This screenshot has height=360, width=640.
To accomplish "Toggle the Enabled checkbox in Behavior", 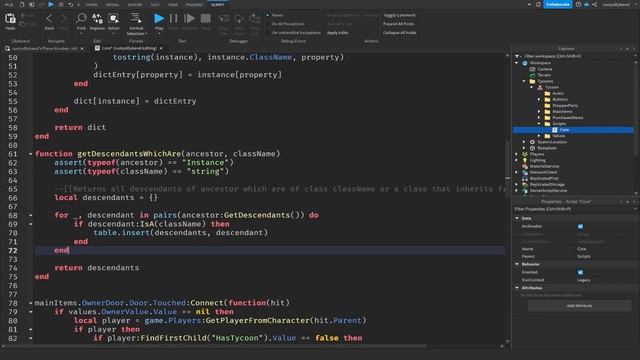I will pos(580,272).
